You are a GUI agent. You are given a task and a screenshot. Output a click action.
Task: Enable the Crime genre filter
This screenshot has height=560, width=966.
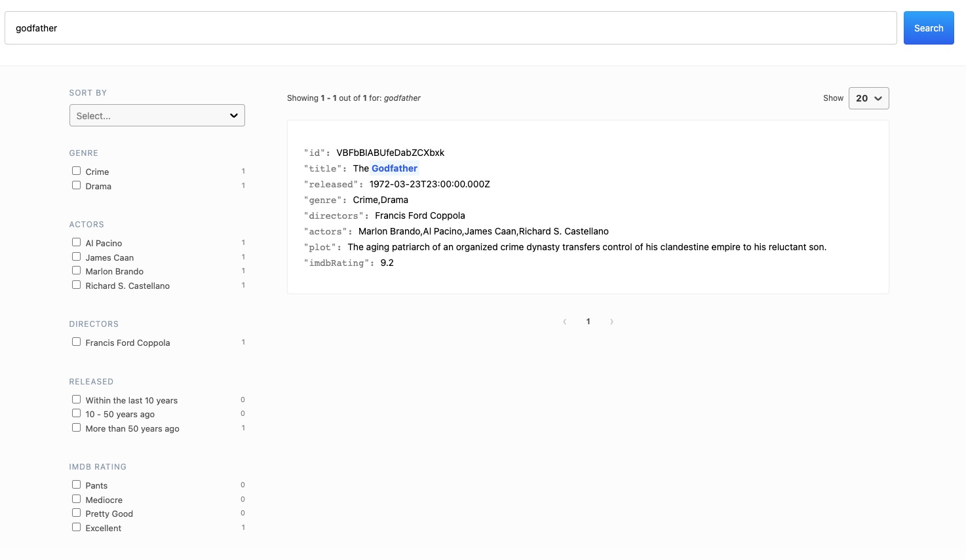[x=76, y=170]
